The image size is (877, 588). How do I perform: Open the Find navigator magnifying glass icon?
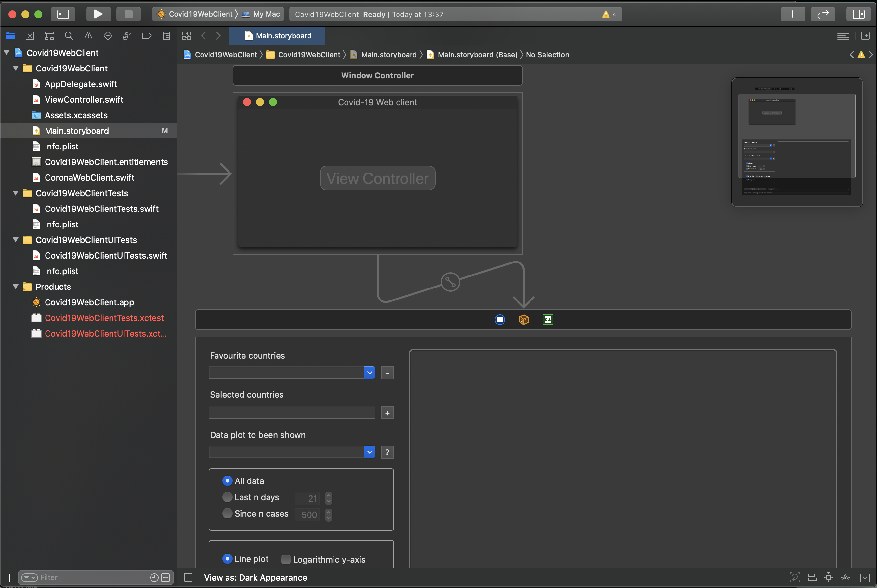[69, 36]
